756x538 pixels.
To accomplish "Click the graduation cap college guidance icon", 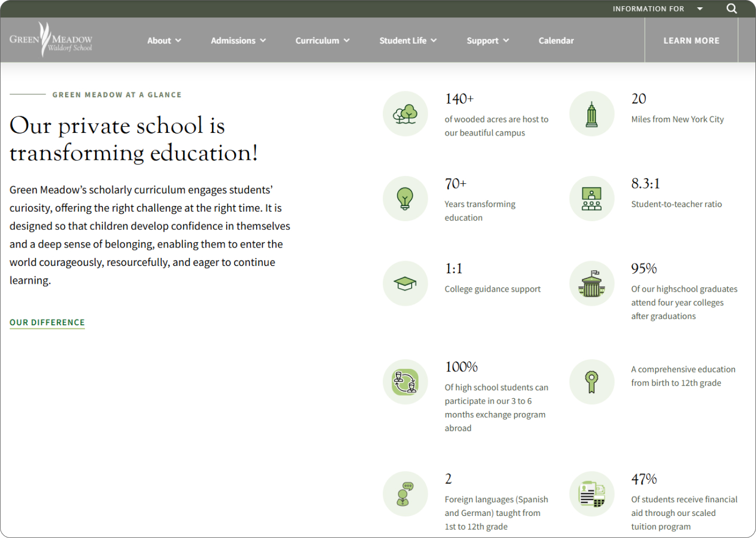I will (x=405, y=284).
